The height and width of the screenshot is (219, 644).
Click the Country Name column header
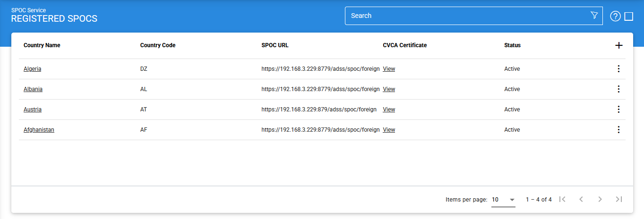coord(42,45)
